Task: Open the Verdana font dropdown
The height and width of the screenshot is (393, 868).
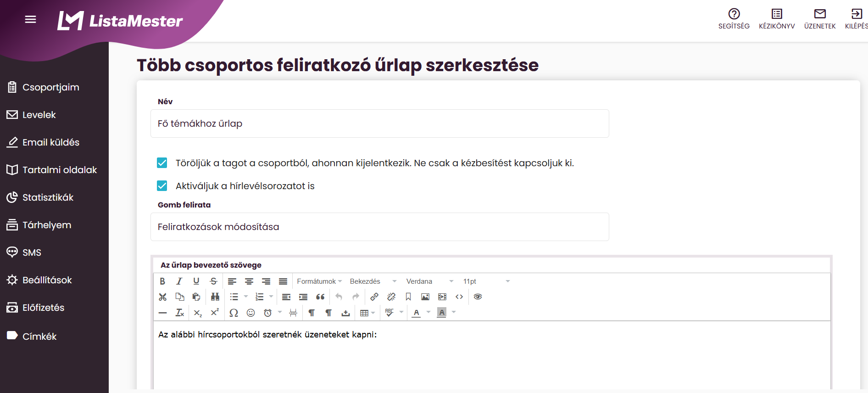Action: 430,281
